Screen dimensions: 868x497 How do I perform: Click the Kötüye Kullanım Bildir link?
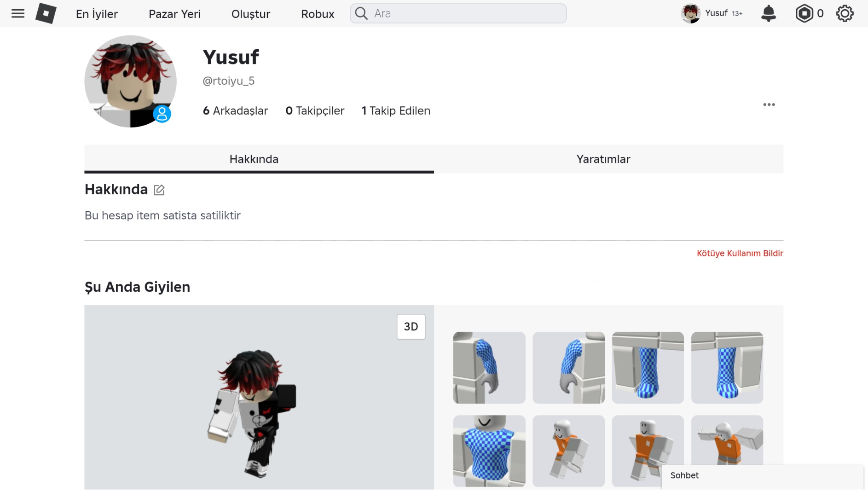coord(740,253)
